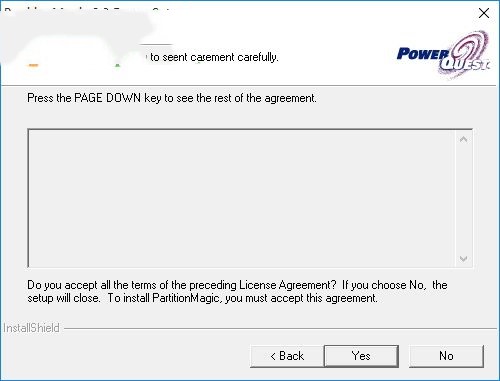Click the InstallShield label

click(31, 328)
